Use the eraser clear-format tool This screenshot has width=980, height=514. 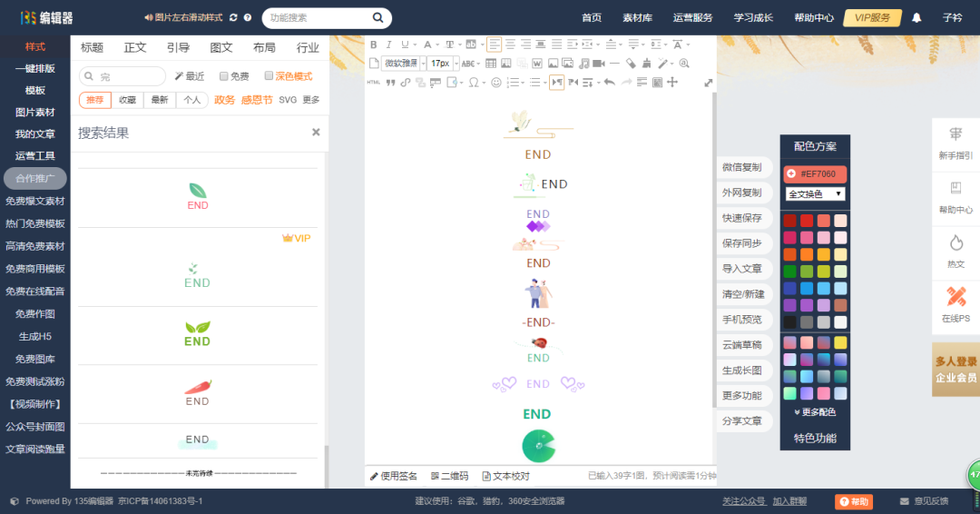[631, 64]
